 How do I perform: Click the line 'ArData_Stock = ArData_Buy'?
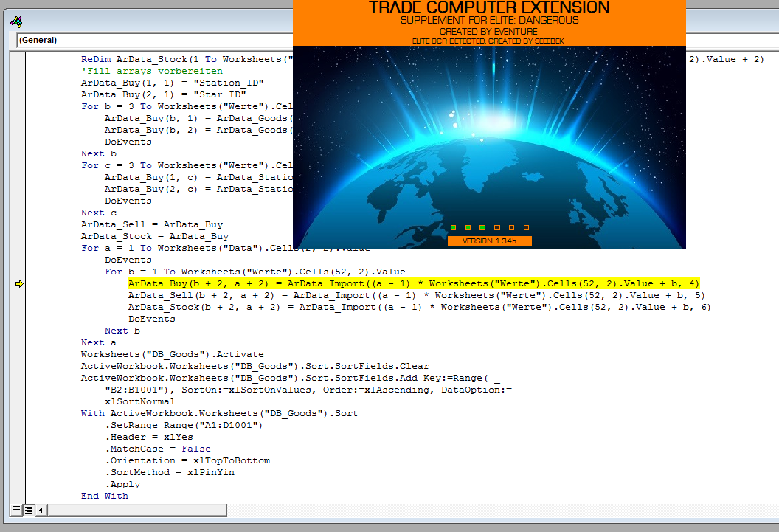(x=155, y=236)
